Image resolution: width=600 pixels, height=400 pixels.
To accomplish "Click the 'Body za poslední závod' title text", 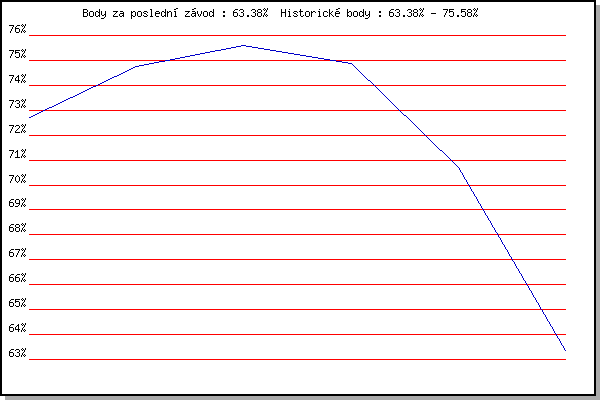I will coord(148,13).
